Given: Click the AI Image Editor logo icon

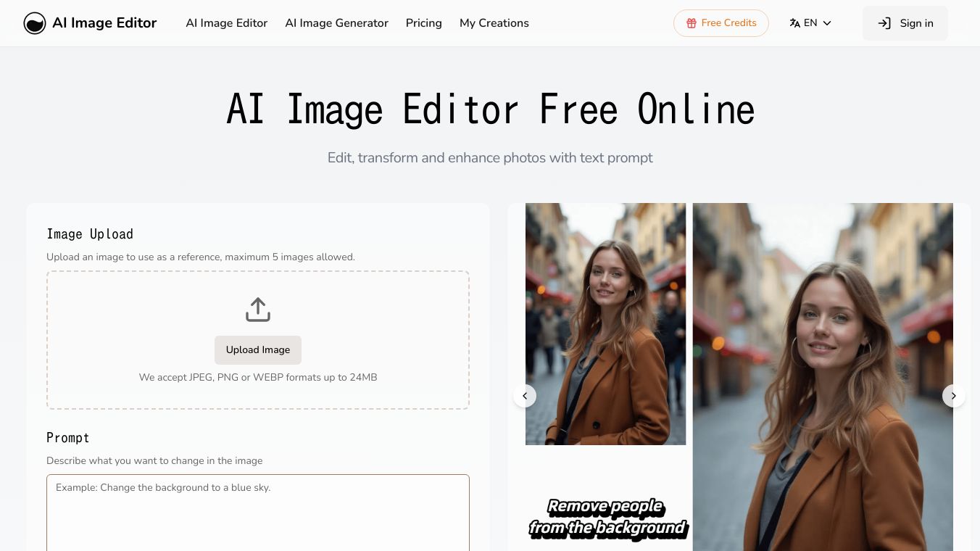Looking at the screenshot, I should pyautogui.click(x=35, y=23).
